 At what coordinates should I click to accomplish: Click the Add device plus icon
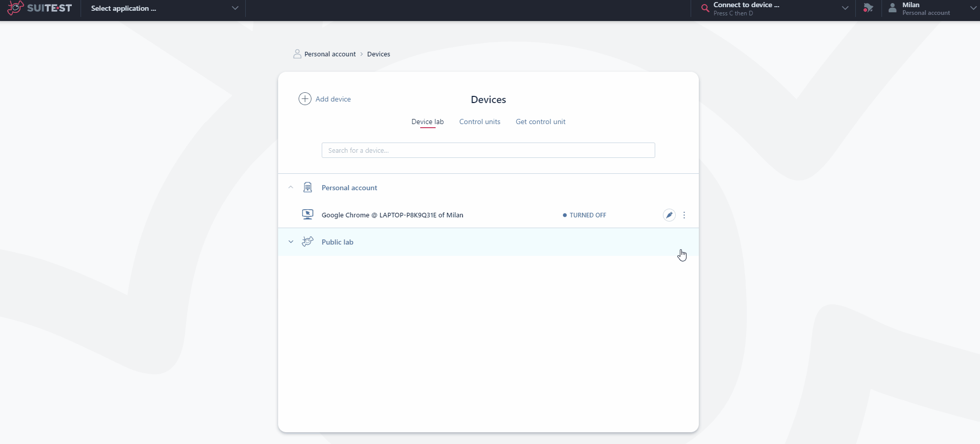[305, 99]
